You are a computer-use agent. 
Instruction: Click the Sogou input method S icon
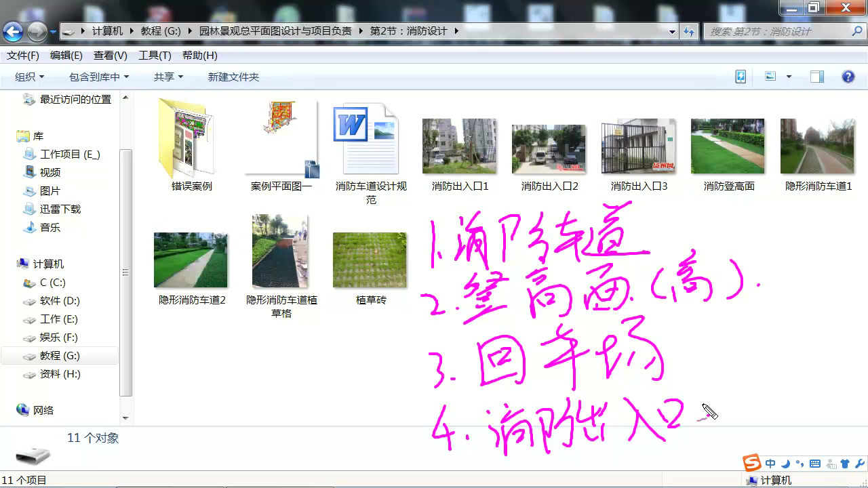click(x=751, y=464)
